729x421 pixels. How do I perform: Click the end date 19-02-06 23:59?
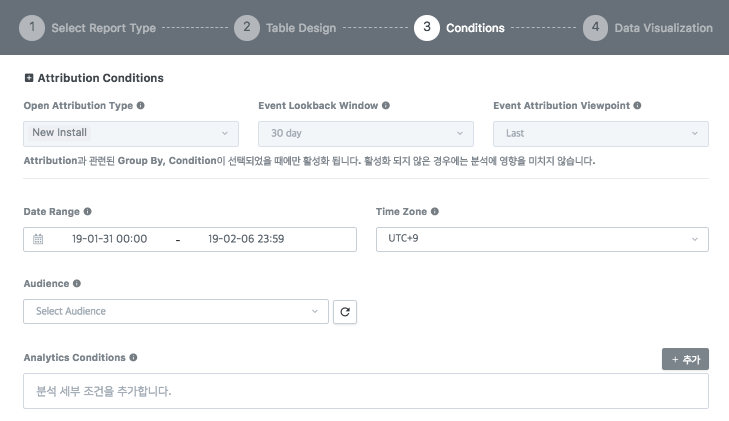point(246,239)
